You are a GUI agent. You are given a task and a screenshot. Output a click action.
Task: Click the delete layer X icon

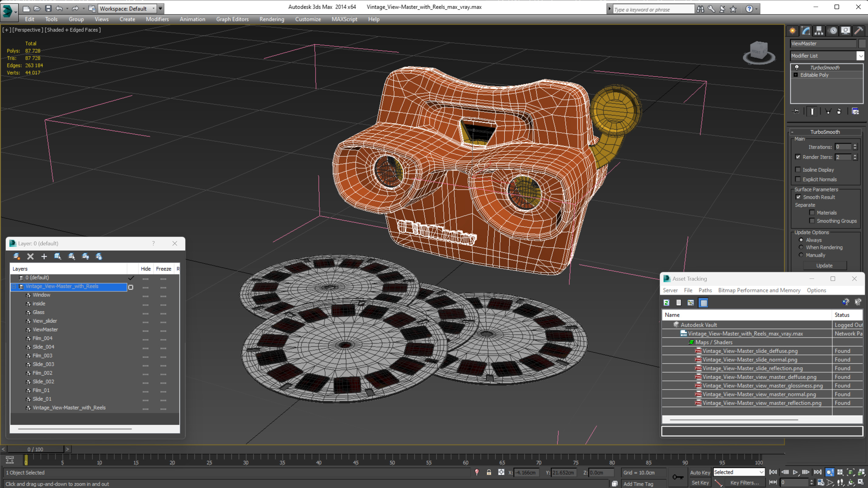(30, 257)
